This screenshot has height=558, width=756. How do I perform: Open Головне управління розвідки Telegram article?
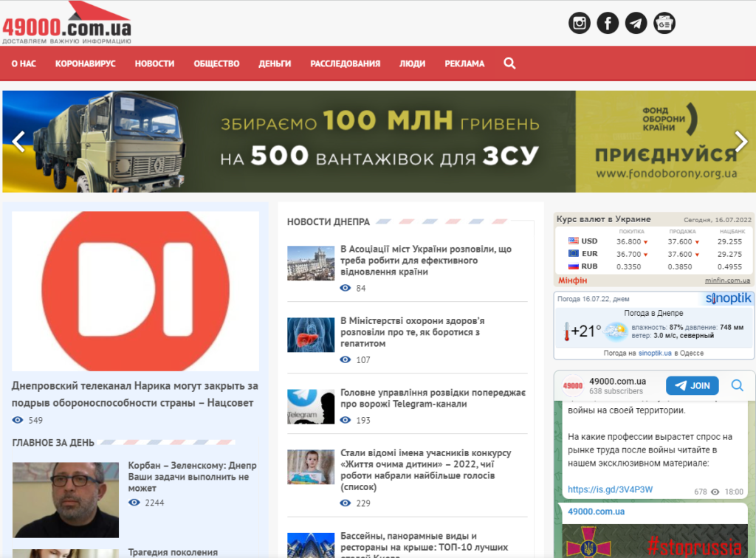pos(433,398)
